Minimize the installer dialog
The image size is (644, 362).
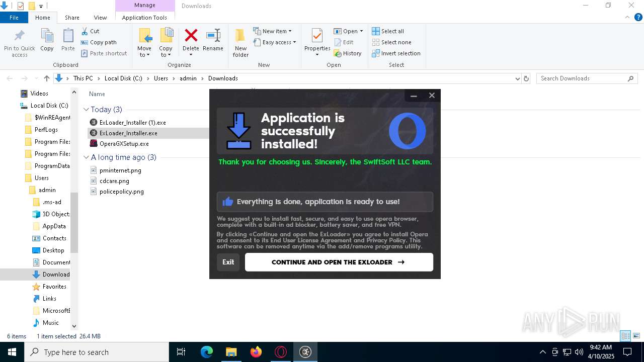(414, 96)
